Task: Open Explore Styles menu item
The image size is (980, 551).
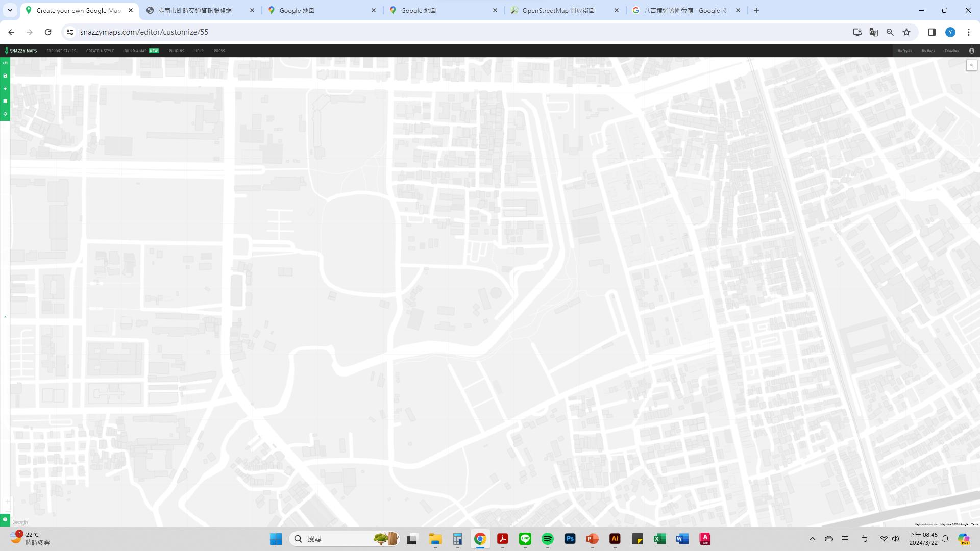Action: click(x=61, y=51)
